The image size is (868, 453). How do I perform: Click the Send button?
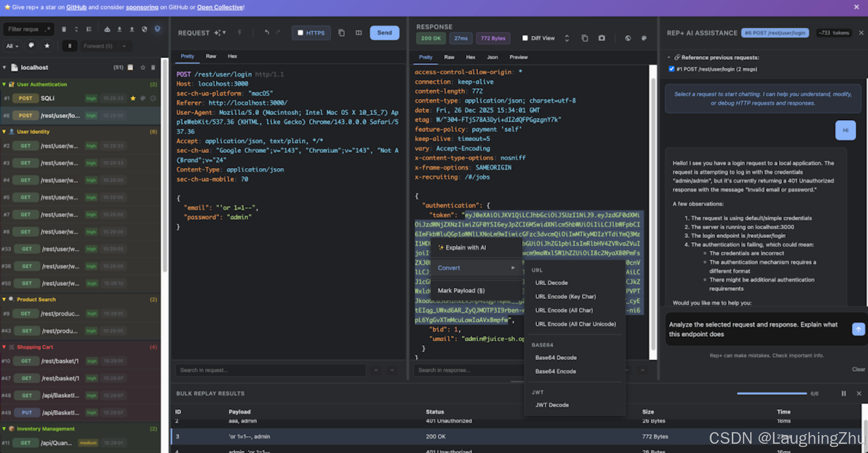coord(385,33)
